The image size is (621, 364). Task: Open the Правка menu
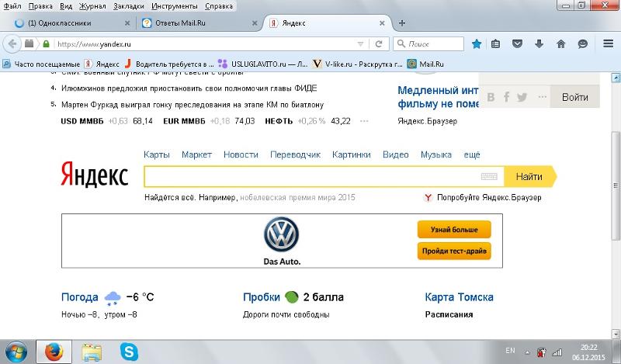(x=40, y=6)
